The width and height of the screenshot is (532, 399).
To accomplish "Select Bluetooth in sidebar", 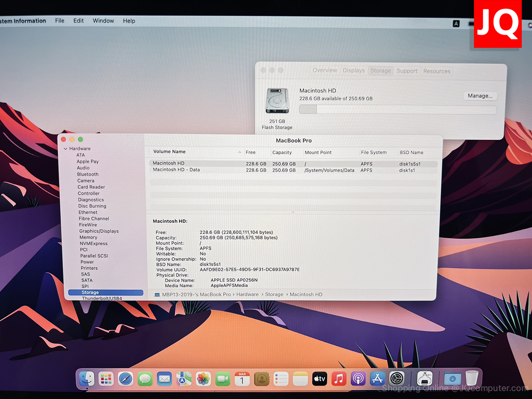I will click(88, 174).
